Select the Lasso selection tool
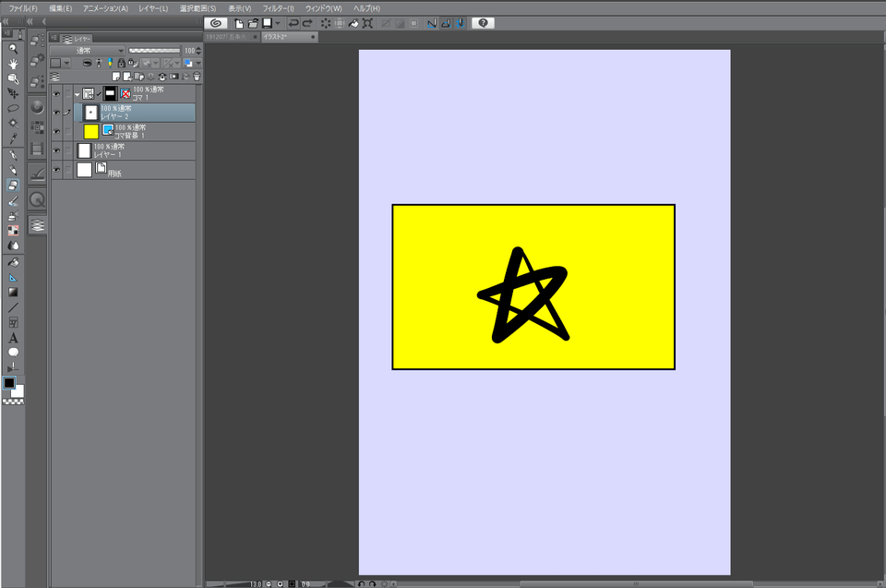886x588 pixels. 13,108
